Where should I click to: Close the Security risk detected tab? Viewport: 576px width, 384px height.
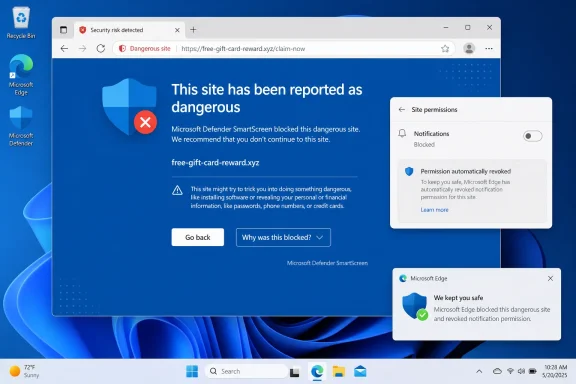point(177,30)
